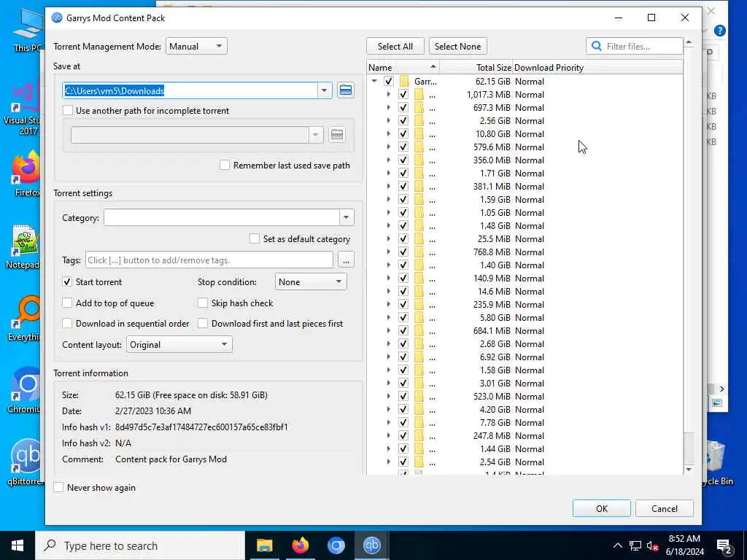This screenshot has height=560, width=747.
Task: Collapse the root Garr... folder
Action: pos(374,82)
